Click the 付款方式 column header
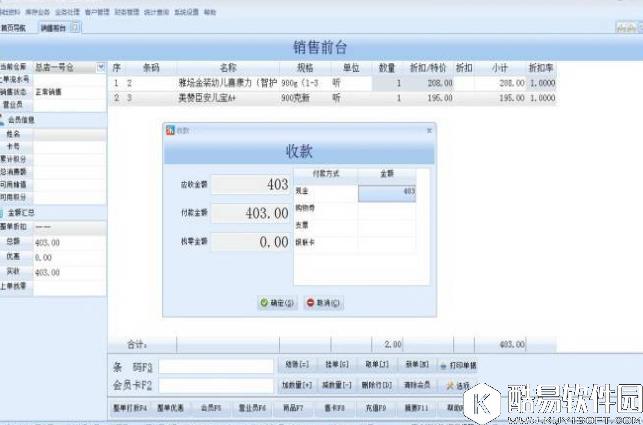Viewport: 643px width, 425px height. click(326, 174)
